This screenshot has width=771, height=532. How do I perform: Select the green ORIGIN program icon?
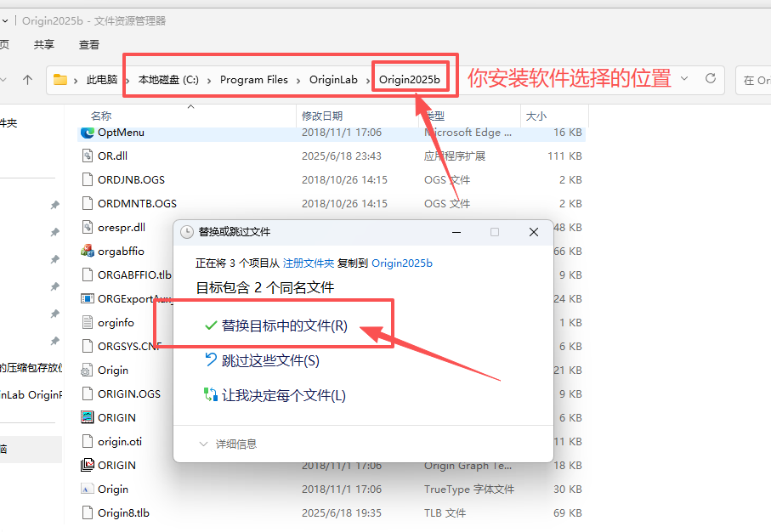coord(88,417)
